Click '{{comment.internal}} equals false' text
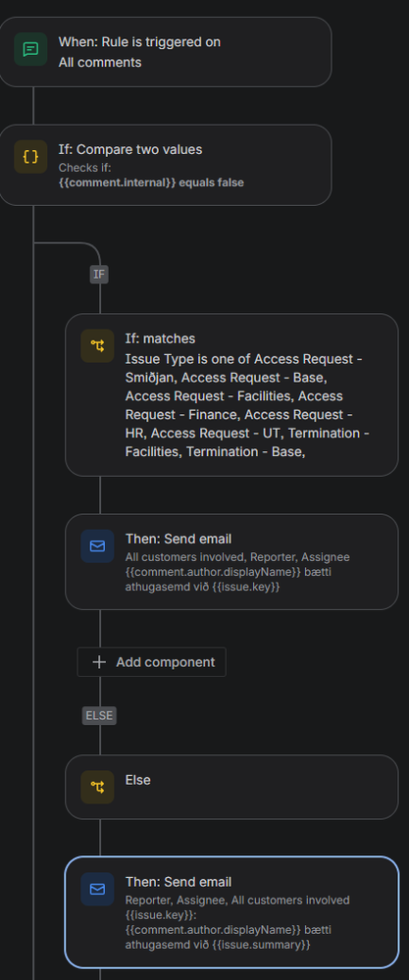This screenshot has height=980, width=409. [x=151, y=183]
